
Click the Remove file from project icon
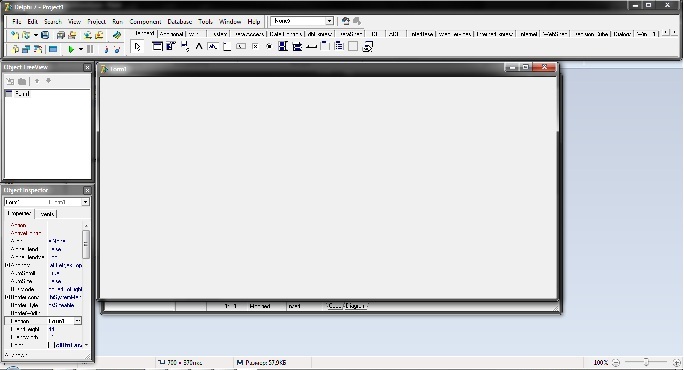(x=99, y=35)
